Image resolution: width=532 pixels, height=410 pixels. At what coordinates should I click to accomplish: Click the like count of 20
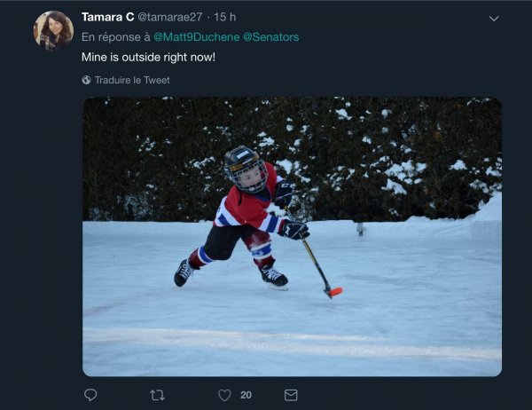pyautogui.click(x=246, y=395)
